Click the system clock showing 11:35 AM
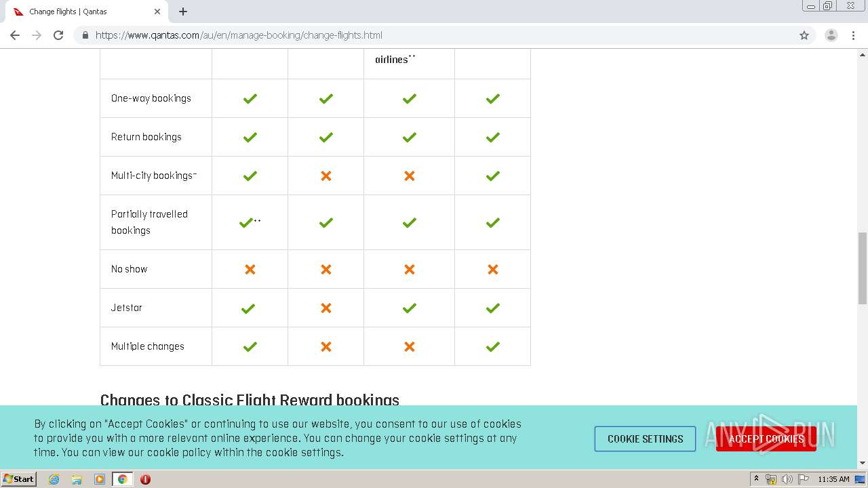The image size is (868, 488). click(x=833, y=479)
